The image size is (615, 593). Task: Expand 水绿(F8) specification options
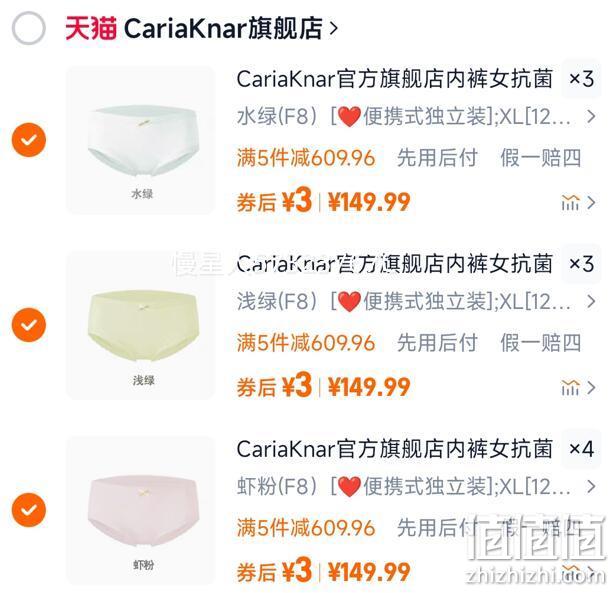(416, 117)
